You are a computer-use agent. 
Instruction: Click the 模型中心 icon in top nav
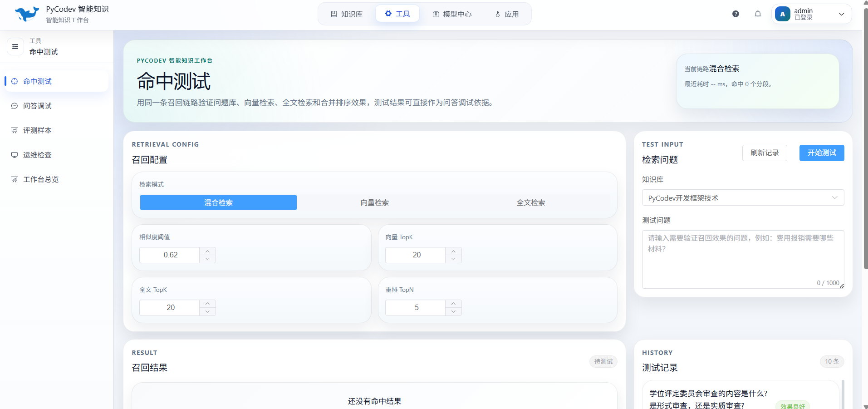436,14
